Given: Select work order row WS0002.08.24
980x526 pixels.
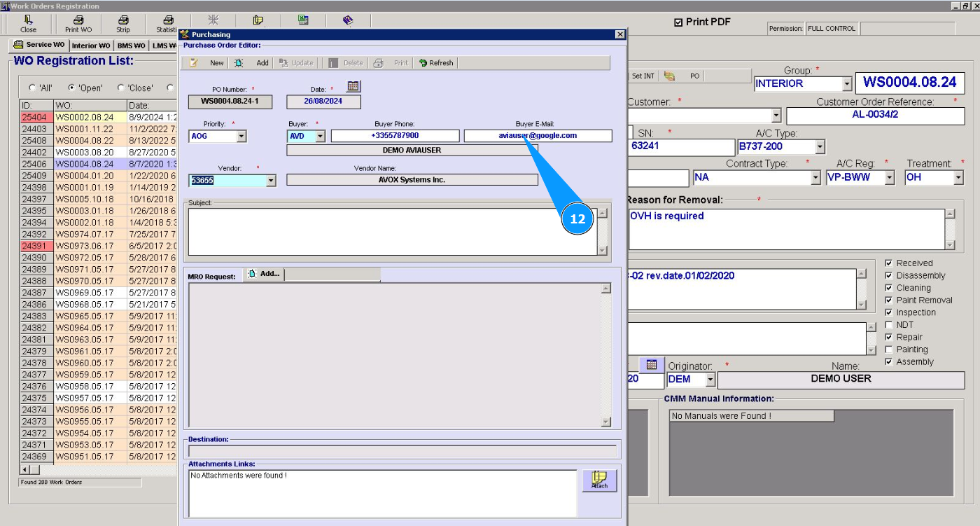Looking at the screenshot, I should coord(98,117).
